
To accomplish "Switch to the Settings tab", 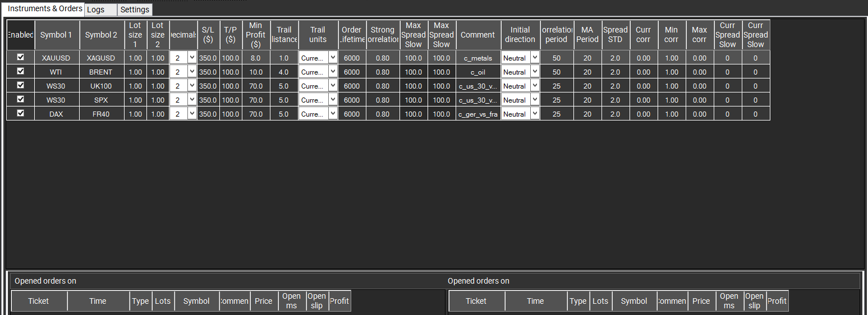I will click(x=135, y=10).
